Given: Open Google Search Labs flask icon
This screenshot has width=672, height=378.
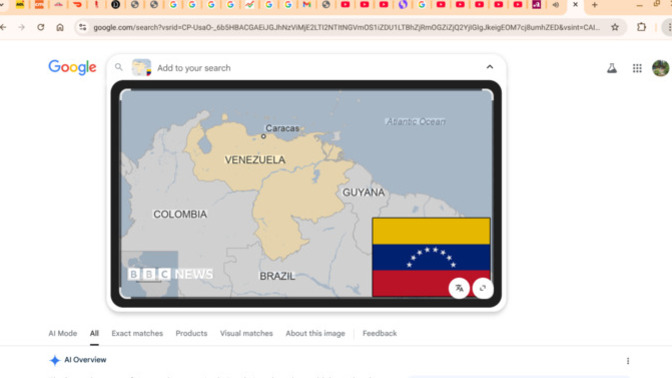Looking at the screenshot, I should click(612, 68).
